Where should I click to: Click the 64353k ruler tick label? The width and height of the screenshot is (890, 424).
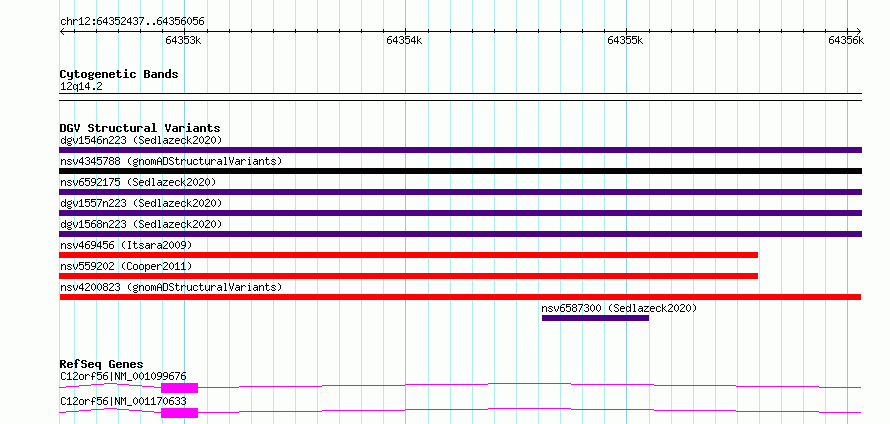pyautogui.click(x=183, y=40)
